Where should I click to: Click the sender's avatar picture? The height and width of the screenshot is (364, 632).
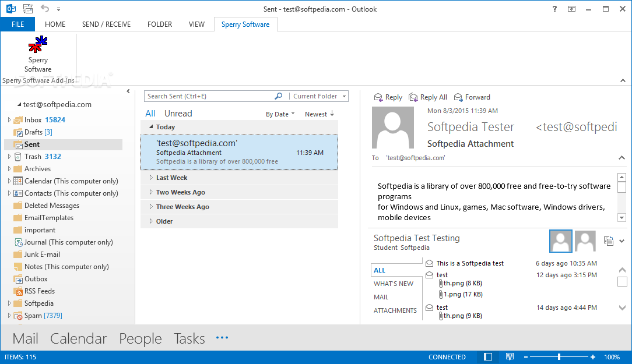tap(392, 127)
